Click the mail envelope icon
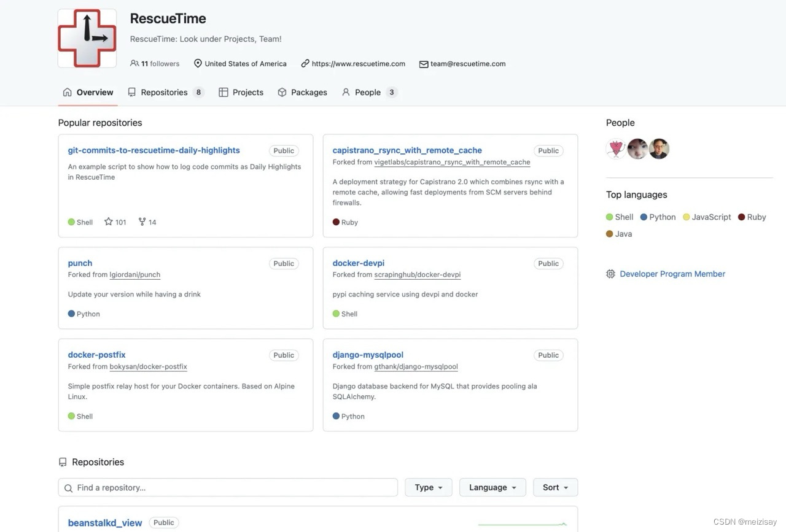 [424, 64]
